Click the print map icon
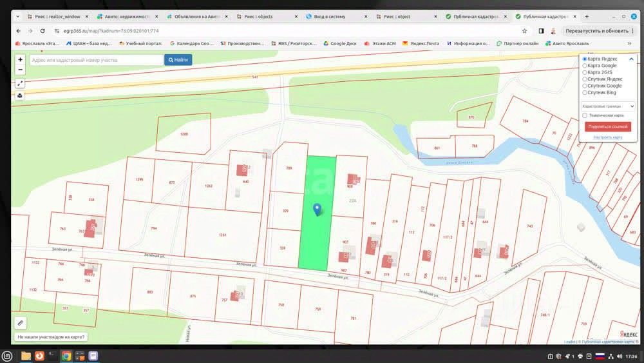The width and height of the screenshot is (644, 363). pyautogui.click(x=20, y=95)
